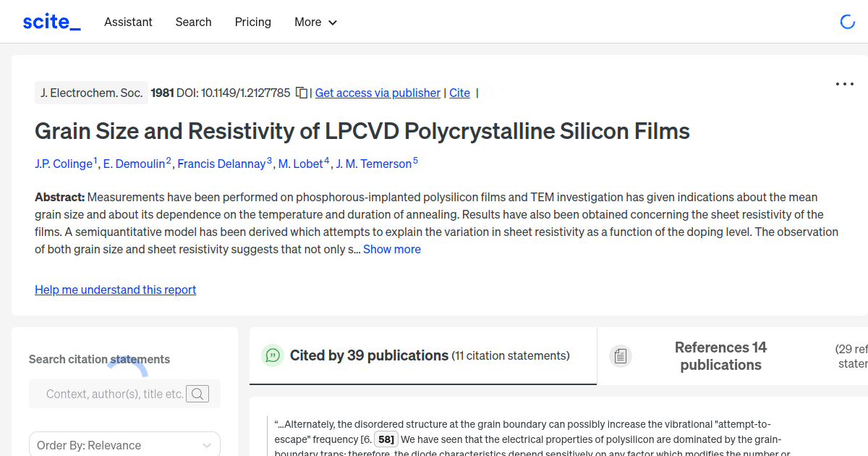Open the three-dot options menu
Viewport: 868px width, 456px height.
click(x=844, y=84)
